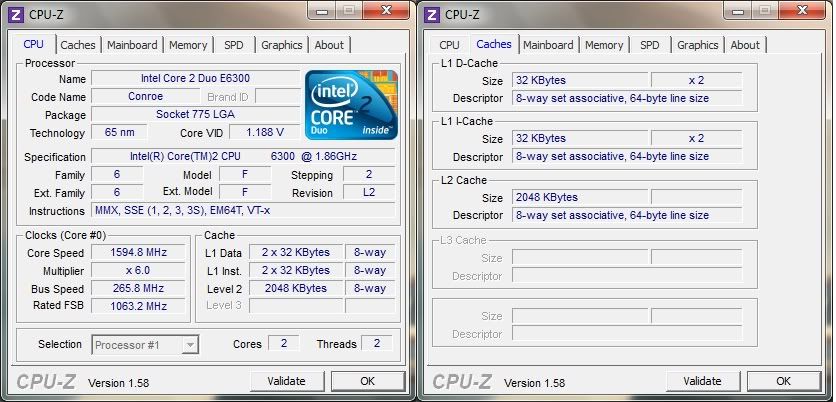Click Rated FSB value 1063.2 MHz
Image resolution: width=836 pixels, height=402 pixels.
pos(138,306)
